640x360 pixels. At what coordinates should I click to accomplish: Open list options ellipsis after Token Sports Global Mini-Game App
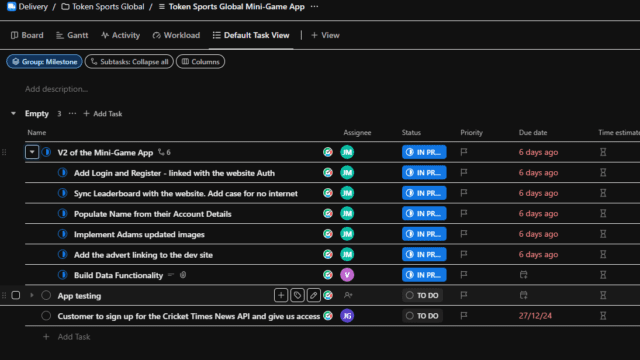(314, 7)
